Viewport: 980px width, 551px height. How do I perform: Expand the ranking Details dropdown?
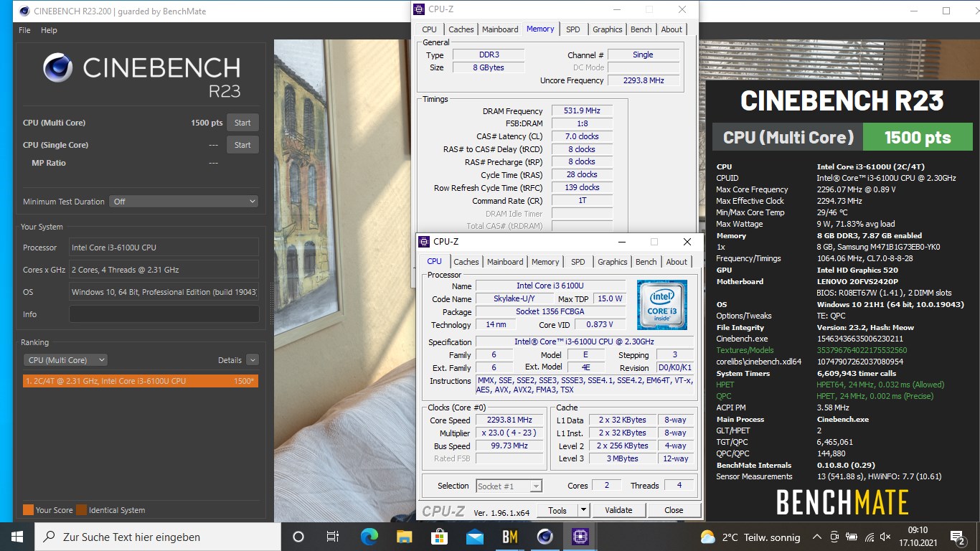(x=252, y=360)
